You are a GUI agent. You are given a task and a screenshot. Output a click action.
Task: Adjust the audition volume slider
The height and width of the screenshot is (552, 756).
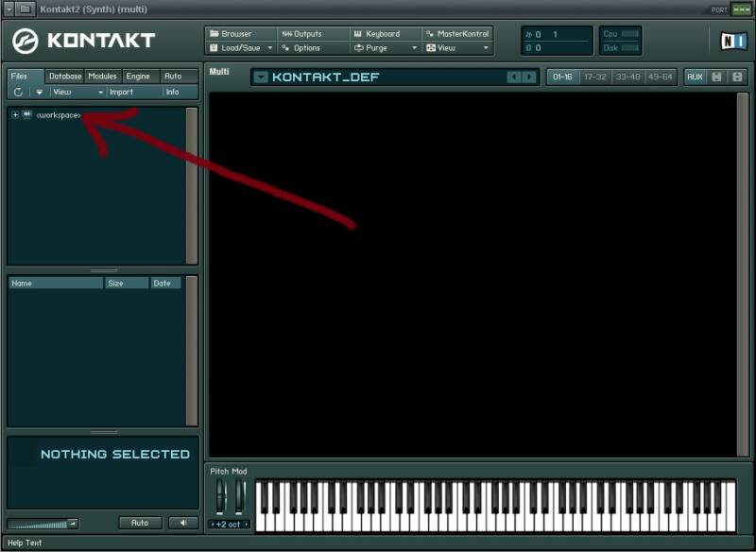coord(43,524)
